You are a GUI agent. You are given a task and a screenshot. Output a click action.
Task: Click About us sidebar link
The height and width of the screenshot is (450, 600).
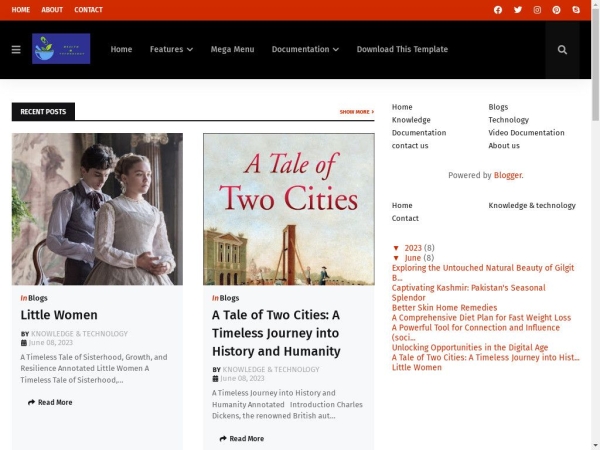tap(504, 146)
